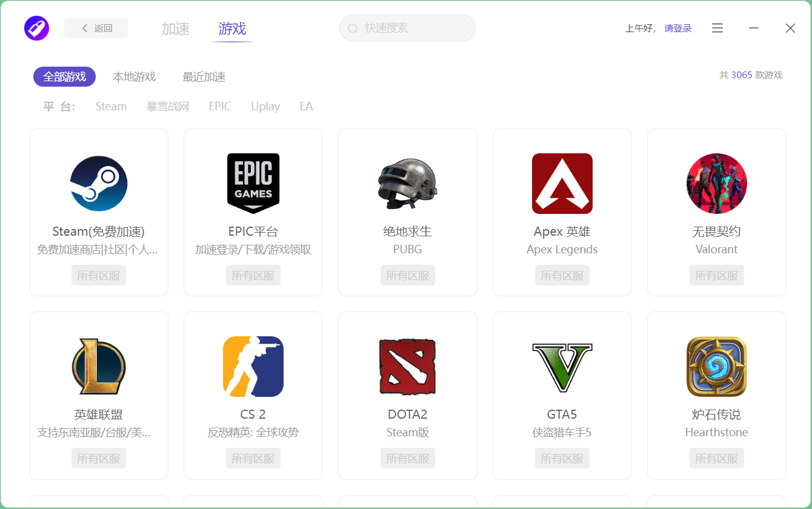Open 所有区服 dropdown under 英雄联盟
812x509 pixels.
click(99, 459)
